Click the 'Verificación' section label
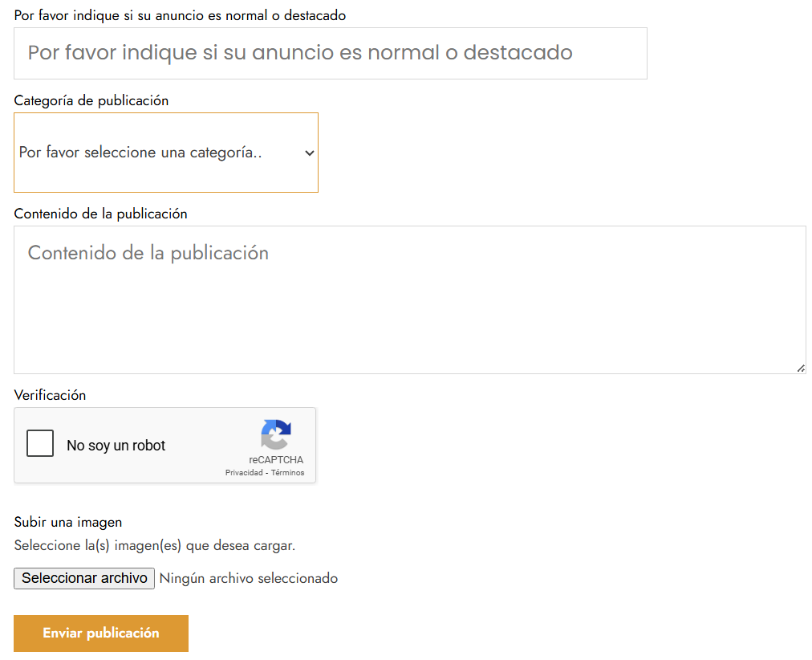 (x=50, y=395)
